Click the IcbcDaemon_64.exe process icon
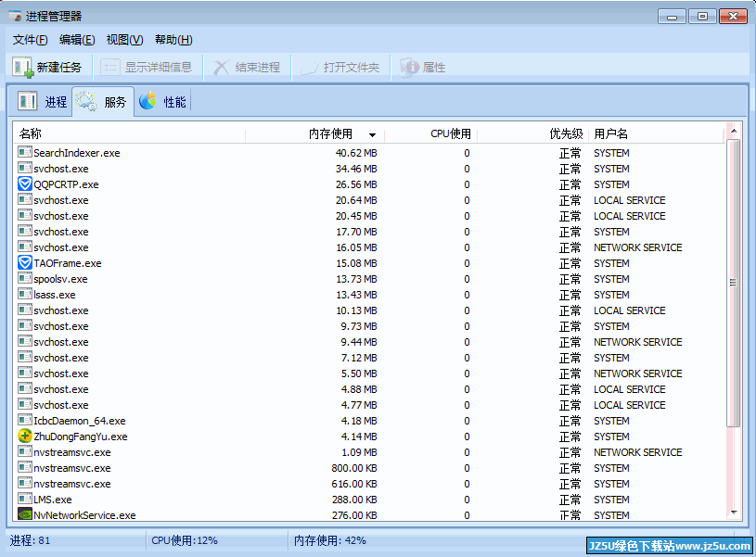This screenshot has width=756, height=557. [25, 420]
